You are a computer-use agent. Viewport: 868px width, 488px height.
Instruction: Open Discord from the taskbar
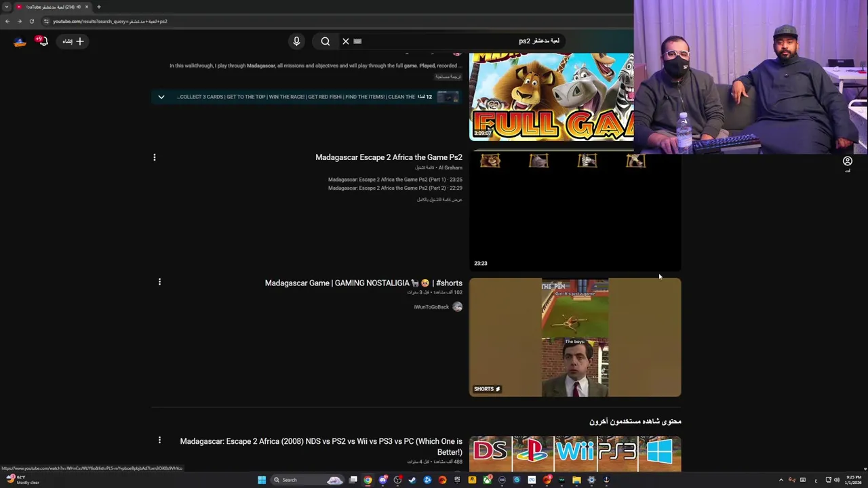click(383, 480)
